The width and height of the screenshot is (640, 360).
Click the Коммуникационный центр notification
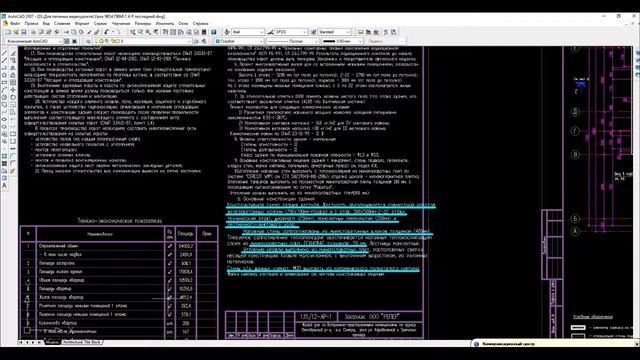pyautogui.click(x=509, y=344)
